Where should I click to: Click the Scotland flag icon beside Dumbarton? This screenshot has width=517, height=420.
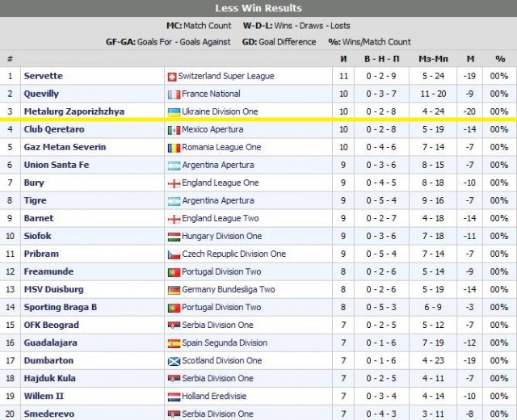(172, 361)
